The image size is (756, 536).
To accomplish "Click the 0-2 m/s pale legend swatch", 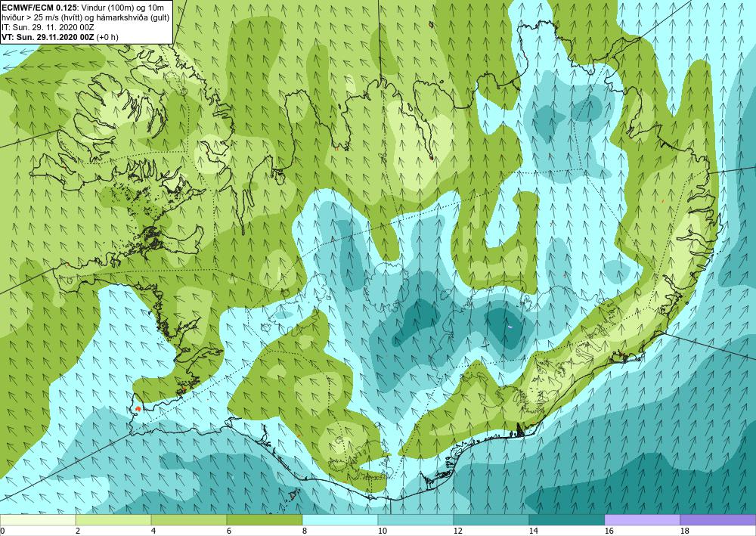I will coord(38,519).
